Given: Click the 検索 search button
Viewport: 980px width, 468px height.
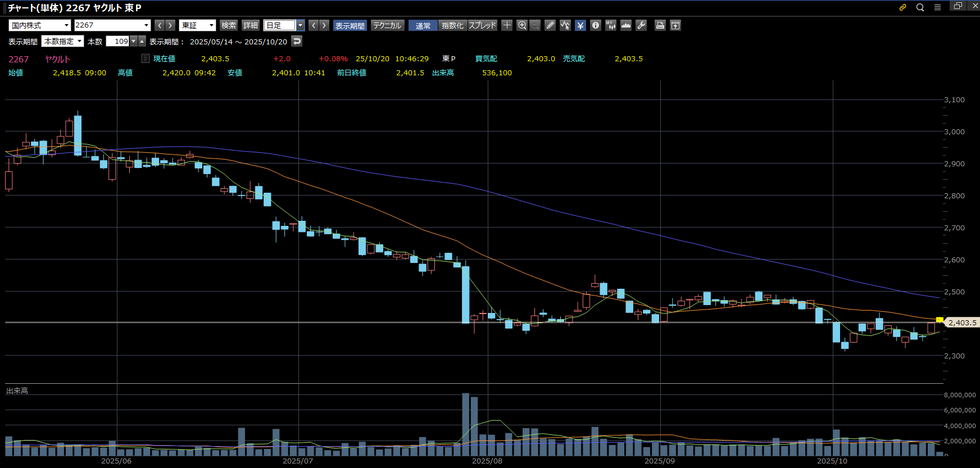Looking at the screenshot, I should click(x=229, y=25).
